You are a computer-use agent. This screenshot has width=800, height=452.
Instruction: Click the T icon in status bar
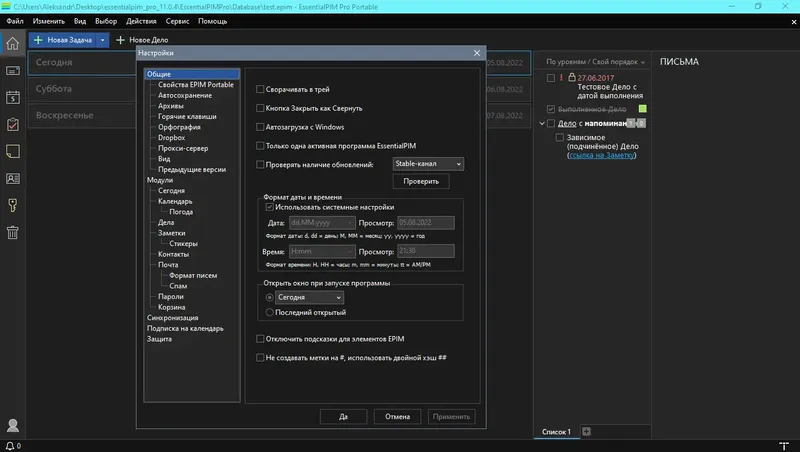pos(784,446)
